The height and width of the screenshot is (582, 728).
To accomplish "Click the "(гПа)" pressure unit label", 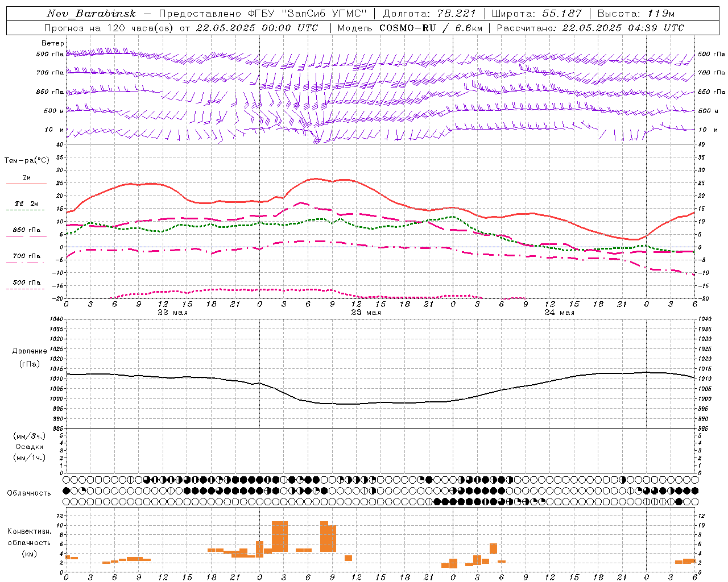I will (x=30, y=364).
